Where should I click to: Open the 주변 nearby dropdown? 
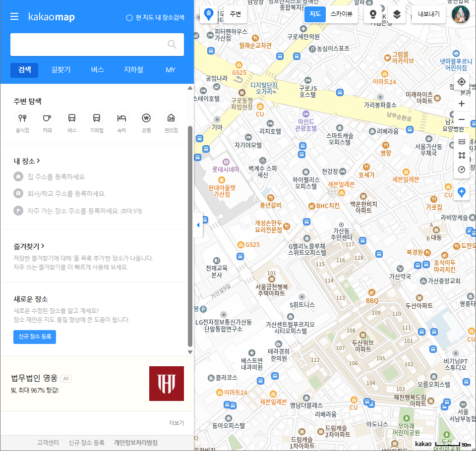tap(236, 14)
